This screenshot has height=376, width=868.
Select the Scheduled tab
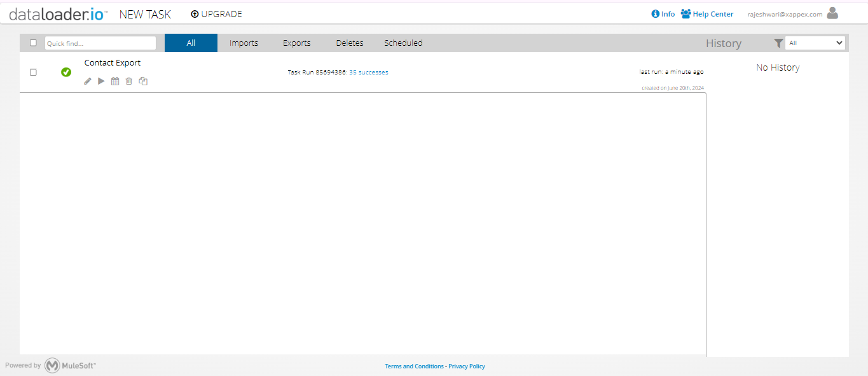(403, 43)
